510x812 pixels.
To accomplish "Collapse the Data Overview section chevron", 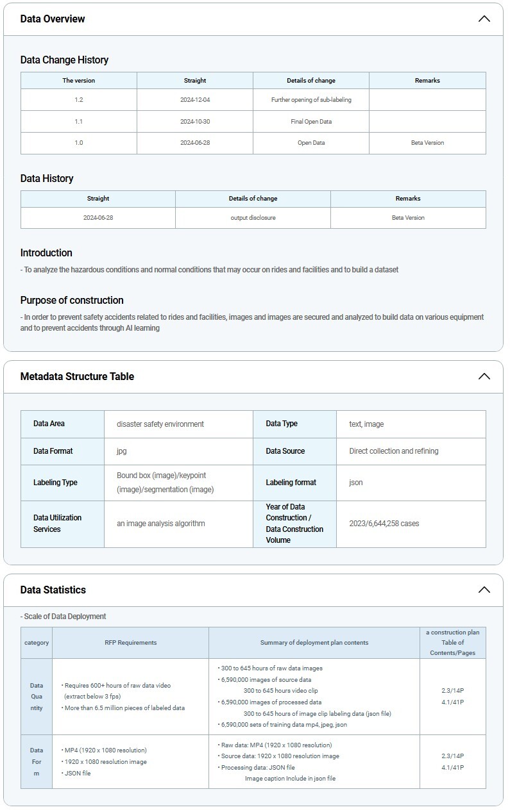I will point(484,19).
